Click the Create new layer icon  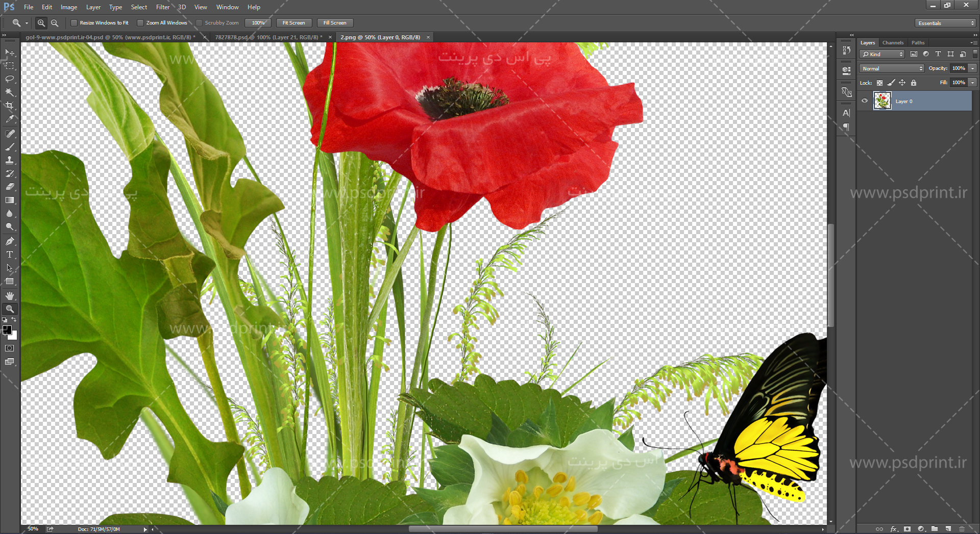(x=948, y=529)
